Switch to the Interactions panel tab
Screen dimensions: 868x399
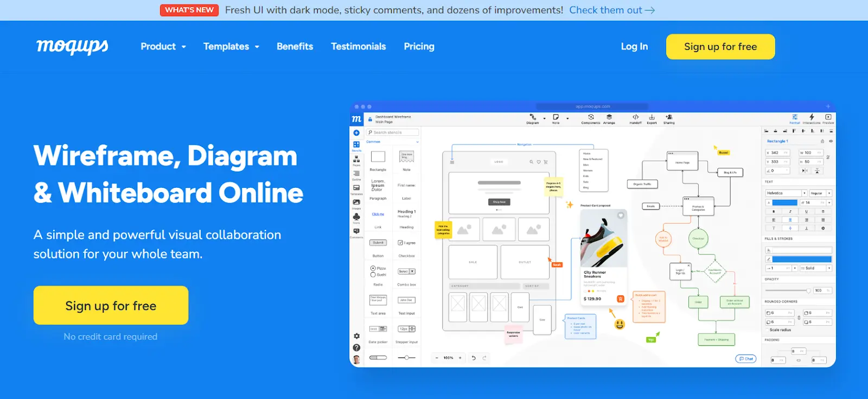(812, 119)
